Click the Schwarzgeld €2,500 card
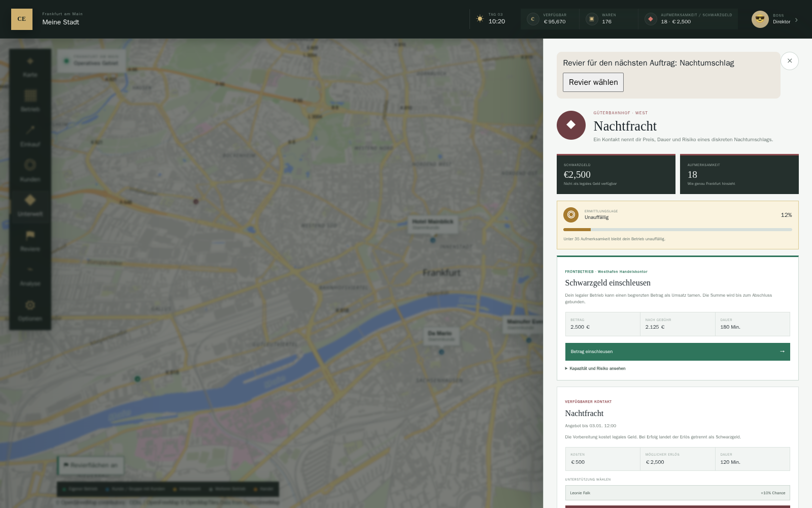Screen dimensions: 812x508 tap(616, 174)
